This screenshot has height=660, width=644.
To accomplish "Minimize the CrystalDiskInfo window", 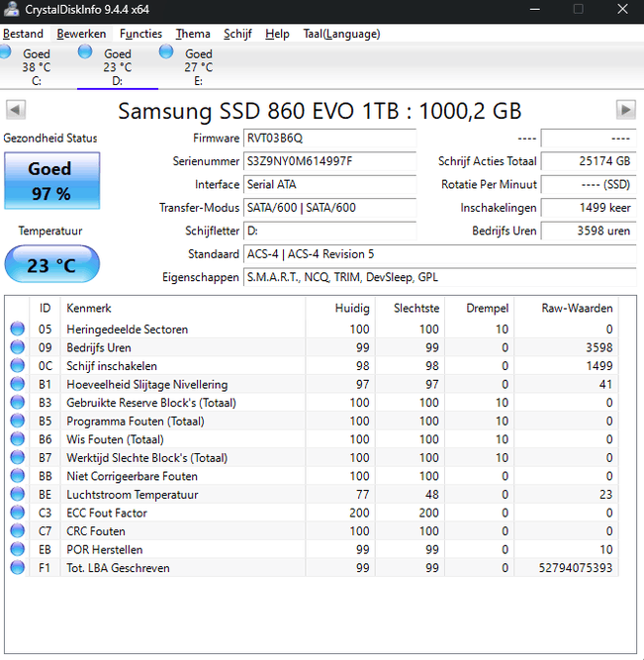I will [534, 9].
